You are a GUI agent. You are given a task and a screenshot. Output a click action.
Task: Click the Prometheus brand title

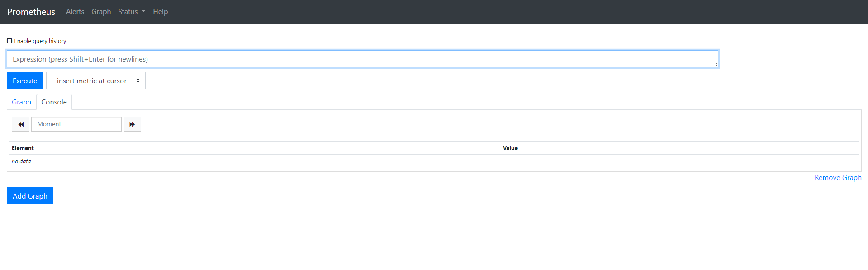coord(31,12)
